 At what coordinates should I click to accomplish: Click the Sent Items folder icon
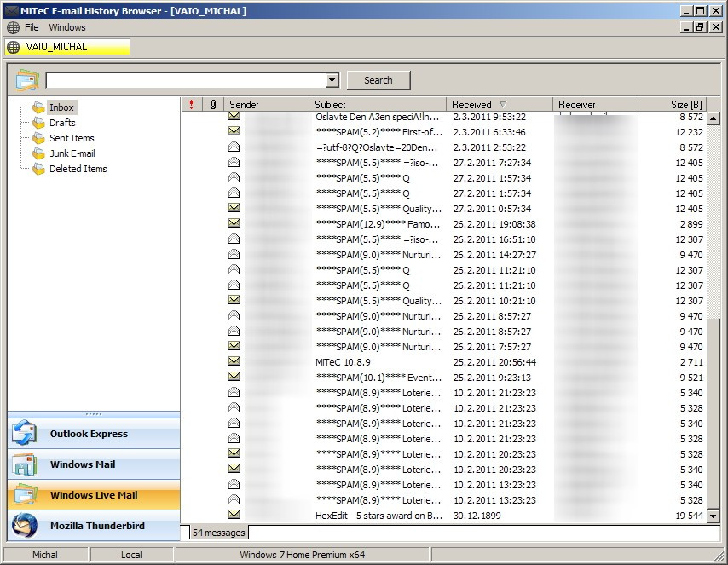pyautogui.click(x=38, y=138)
